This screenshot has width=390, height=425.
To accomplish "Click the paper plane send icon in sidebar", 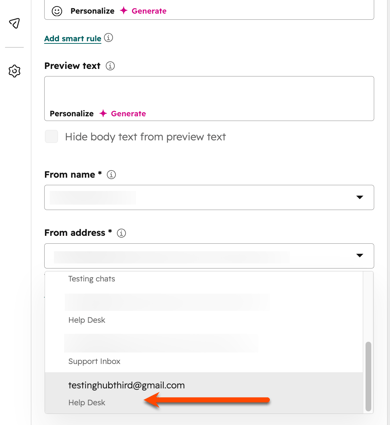I will pyautogui.click(x=14, y=23).
